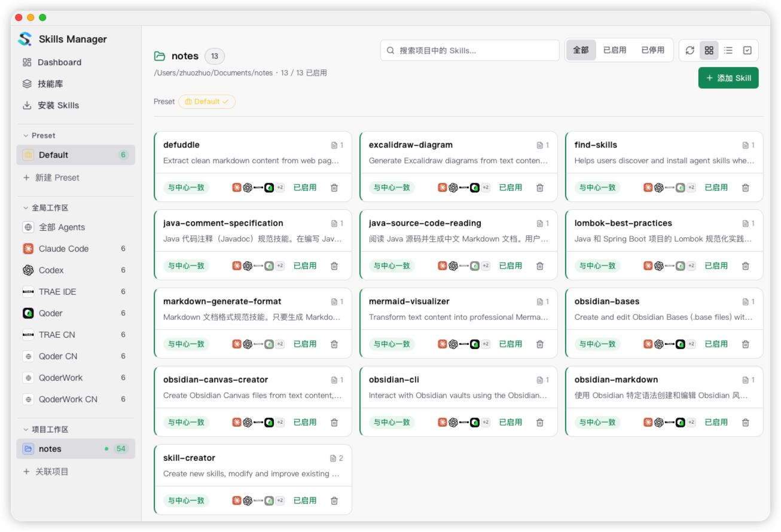
Task: Toggle 已启用 status on lombok-best-practices
Action: pyautogui.click(x=716, y=265)
